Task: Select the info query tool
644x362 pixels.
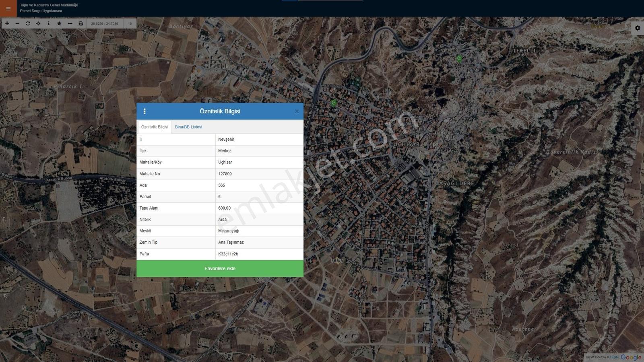Action: pyautogui.click(x=49, y=23)
